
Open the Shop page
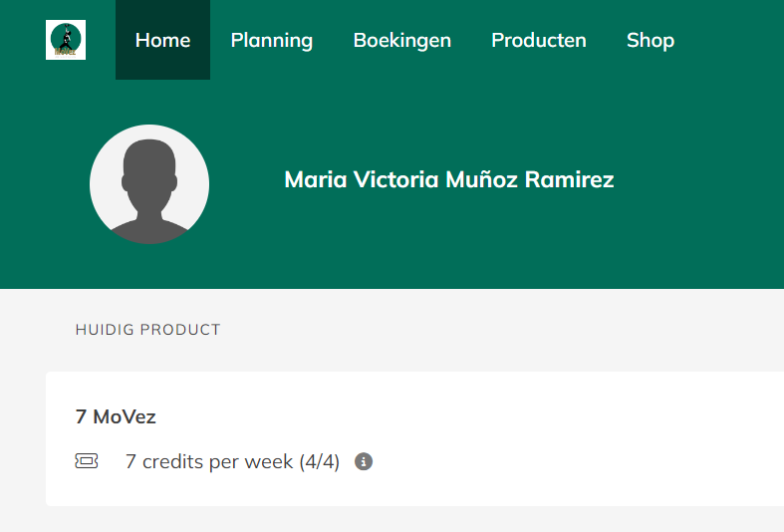[651, 40]
